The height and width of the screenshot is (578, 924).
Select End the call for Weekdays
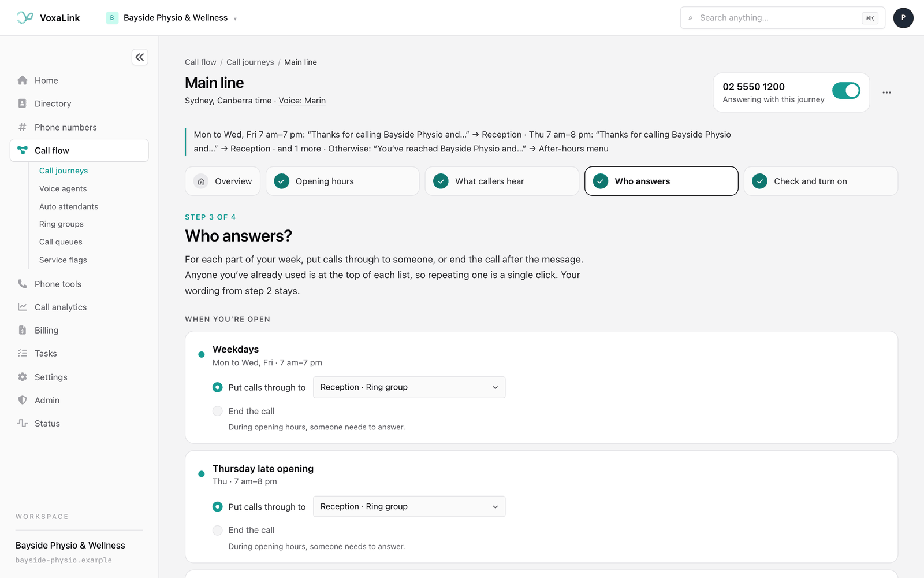pos(217,411)
